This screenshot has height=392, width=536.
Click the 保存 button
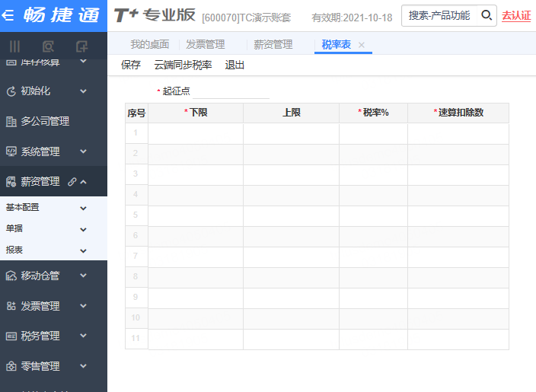pyautogui.click(x=131, y=65)
